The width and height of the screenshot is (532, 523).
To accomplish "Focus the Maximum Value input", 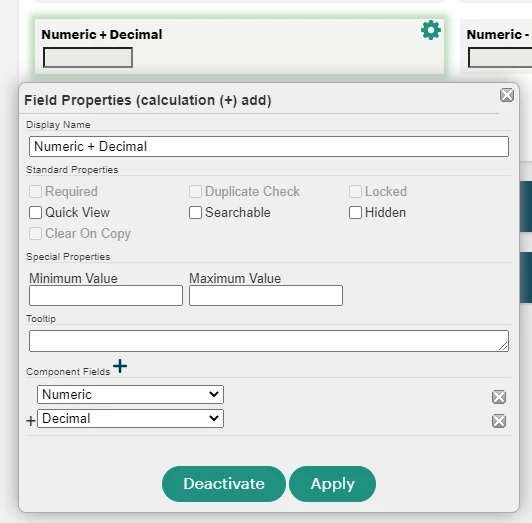I will click(x=266, y=296).
